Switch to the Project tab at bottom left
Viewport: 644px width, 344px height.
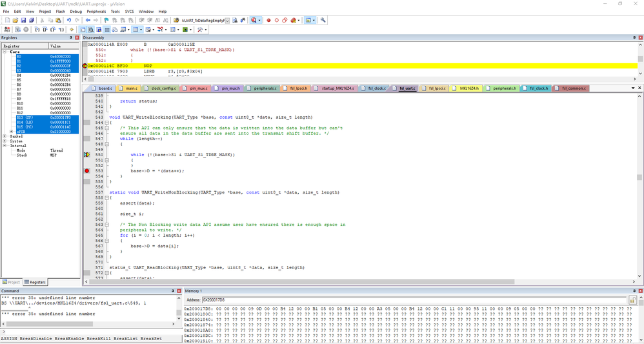coord(11,282)
